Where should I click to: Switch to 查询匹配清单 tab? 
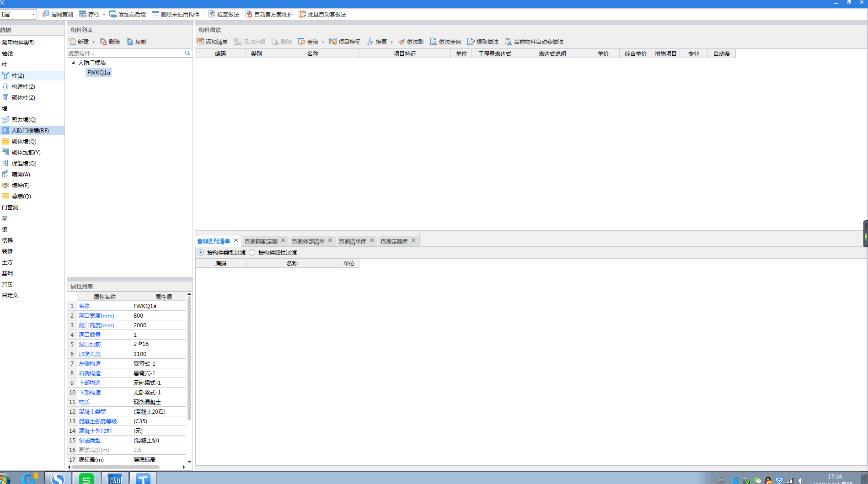[214, 241]
